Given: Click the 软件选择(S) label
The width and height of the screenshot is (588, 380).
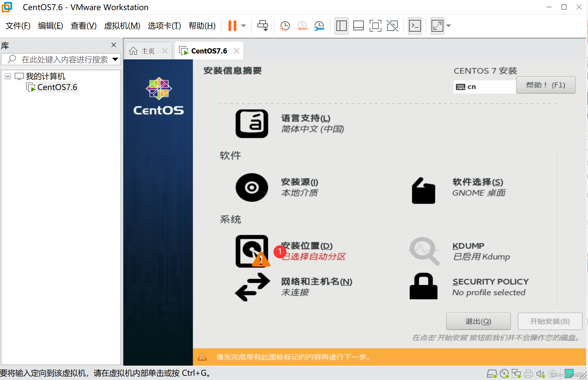Looking at the screenshot, I should tap(478, 182).
